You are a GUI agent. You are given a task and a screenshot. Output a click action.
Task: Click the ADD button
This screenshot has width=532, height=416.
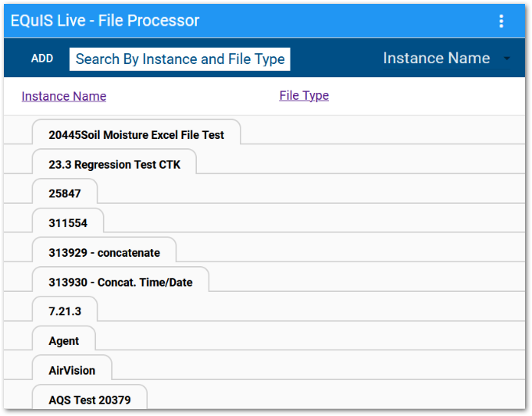42,59
